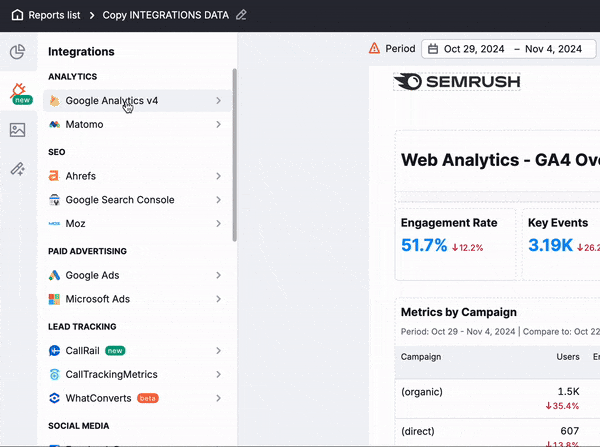Click the Microsoft Ads logo icon
This screenshot has width=600, height=447.
click(x=54, y=299)
